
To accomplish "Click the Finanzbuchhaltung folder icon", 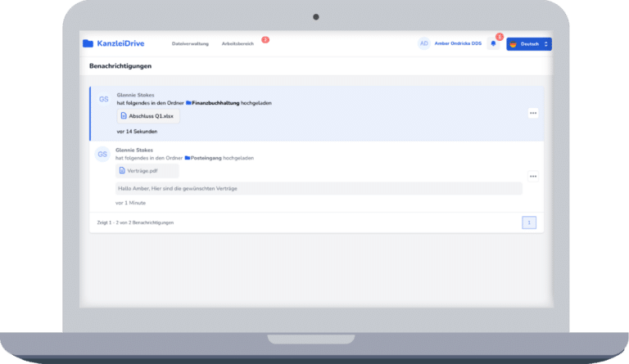I will 188,103.
